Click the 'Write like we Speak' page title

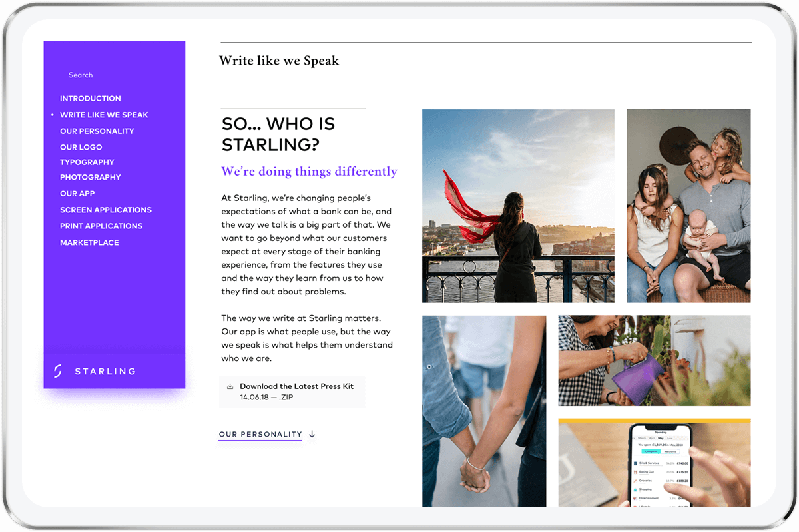pos(279,61)
